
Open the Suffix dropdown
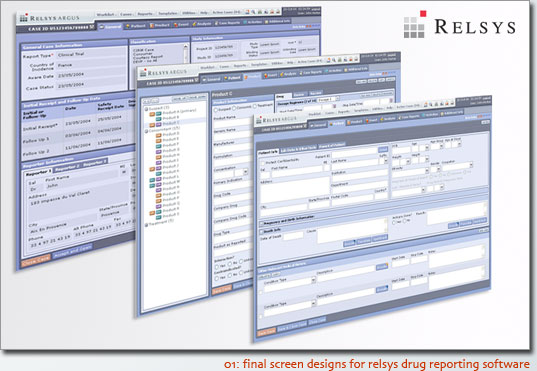pos(386,160)
